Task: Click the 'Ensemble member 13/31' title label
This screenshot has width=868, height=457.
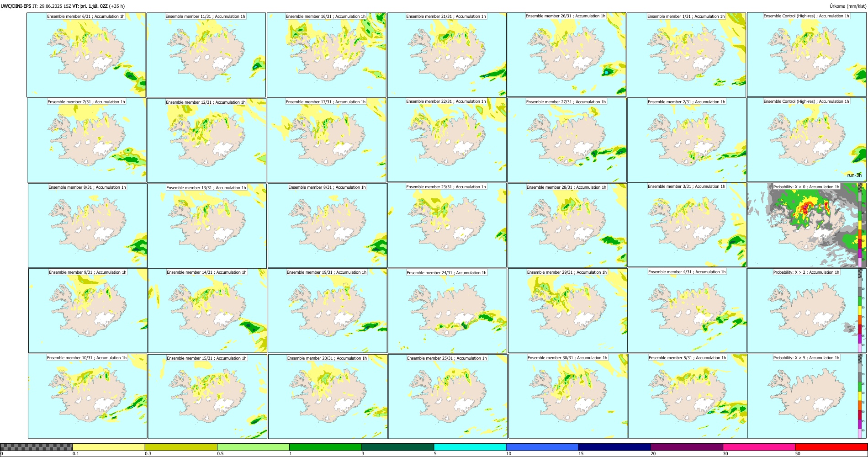Action: click(206, 187)
